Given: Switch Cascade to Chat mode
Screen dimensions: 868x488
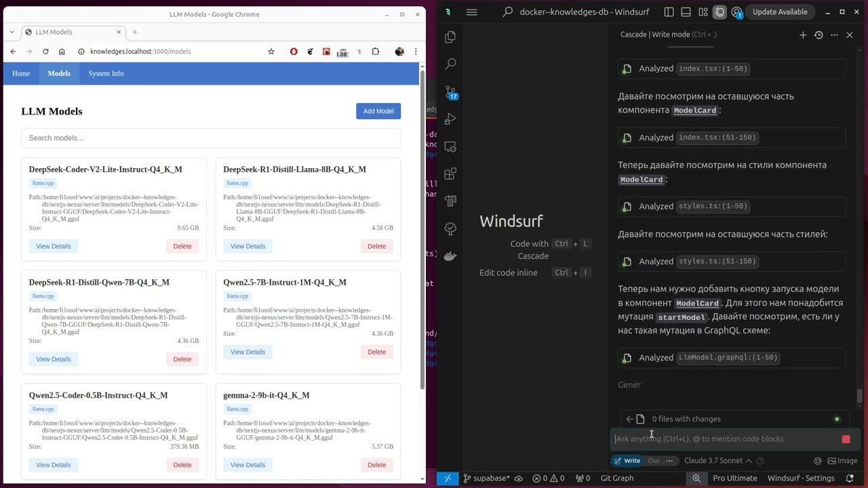Looking at the screenshot, I should (654, 461).
